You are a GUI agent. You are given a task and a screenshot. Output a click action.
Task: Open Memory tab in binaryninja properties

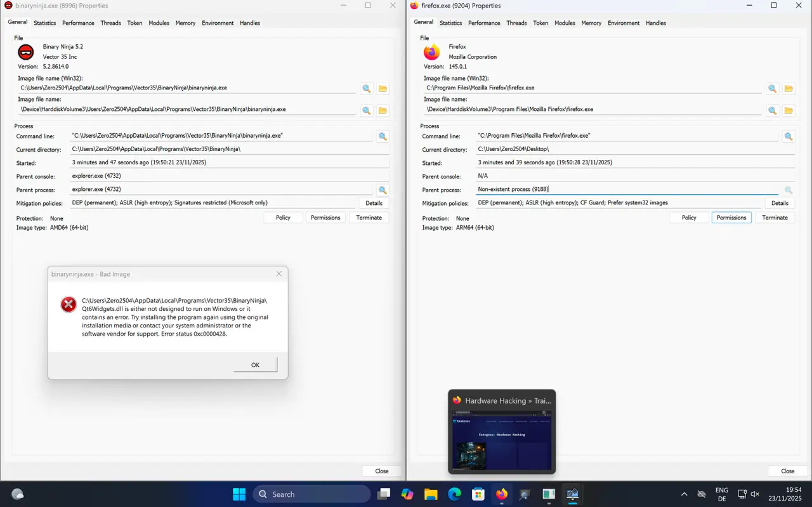click(185, 23)
